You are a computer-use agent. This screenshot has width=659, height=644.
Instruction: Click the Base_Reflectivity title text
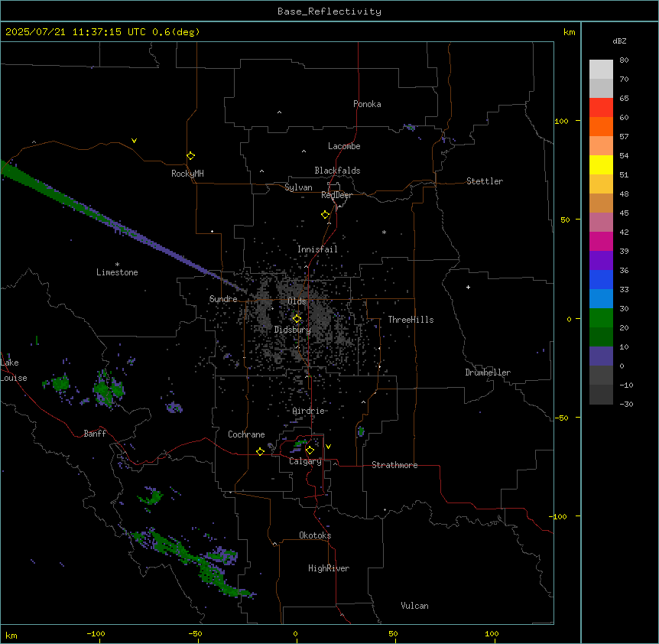point(329,11)
